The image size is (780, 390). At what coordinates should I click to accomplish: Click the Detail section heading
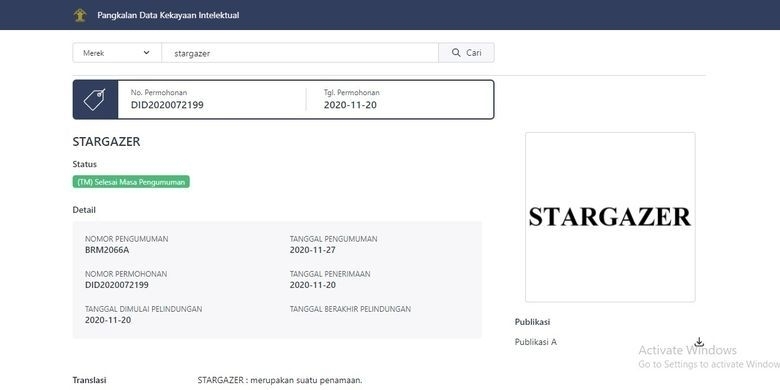[x=84, y=210]
